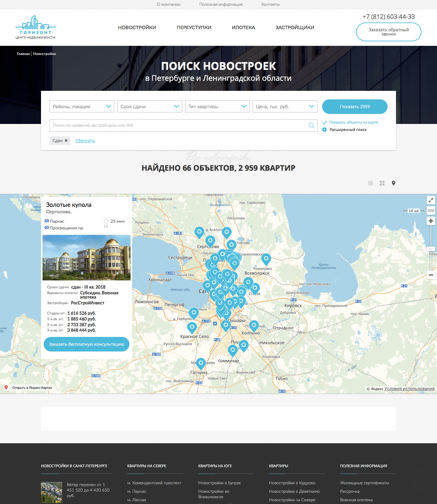Click the metro icon beside Просвещения пр.
Image resolution: width=437 pixels, height=504 pixels.
pyautogui.click(x=47, y=228)
